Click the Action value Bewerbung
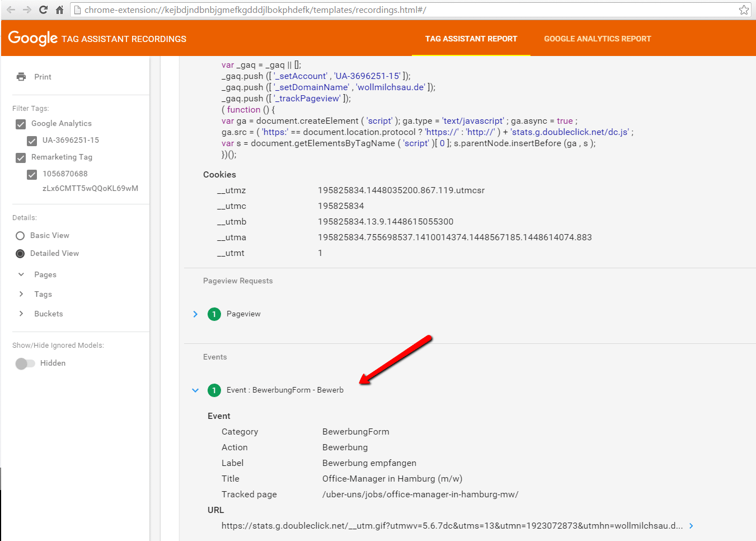This screenshot has width=756, height=541. click(345, 447)
